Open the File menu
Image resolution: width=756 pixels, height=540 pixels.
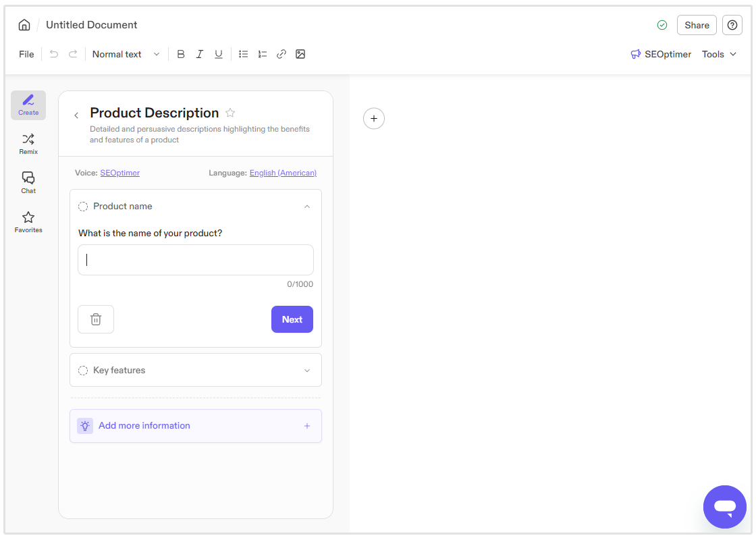click(x=26, y=54)
